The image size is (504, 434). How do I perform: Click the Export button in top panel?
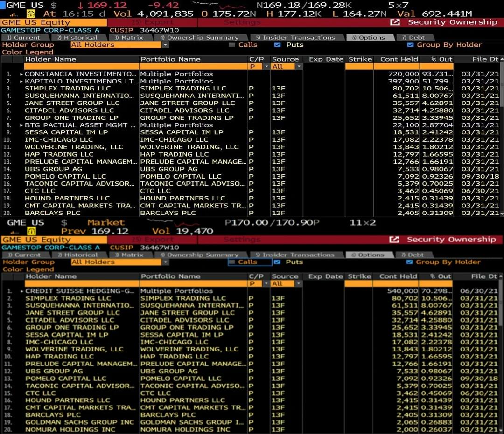coord(152,22)
